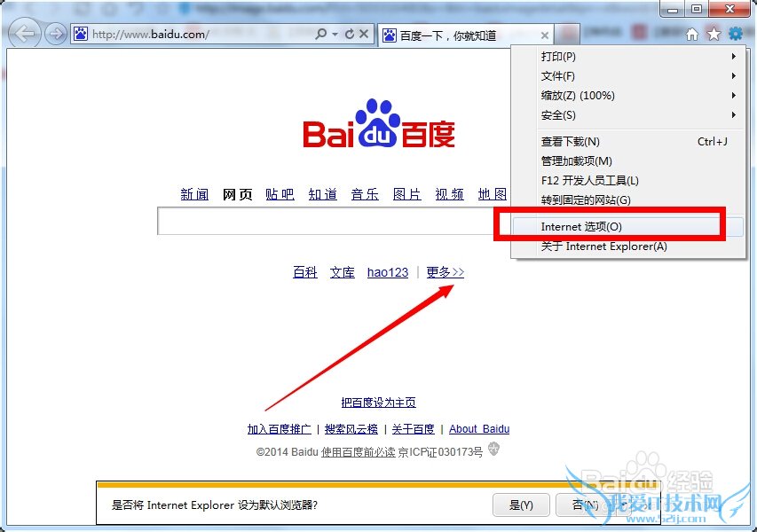Click the Baidu logo
Image resolution: width=757 pixels, height=532 pixels.
(x=379, y=123)
